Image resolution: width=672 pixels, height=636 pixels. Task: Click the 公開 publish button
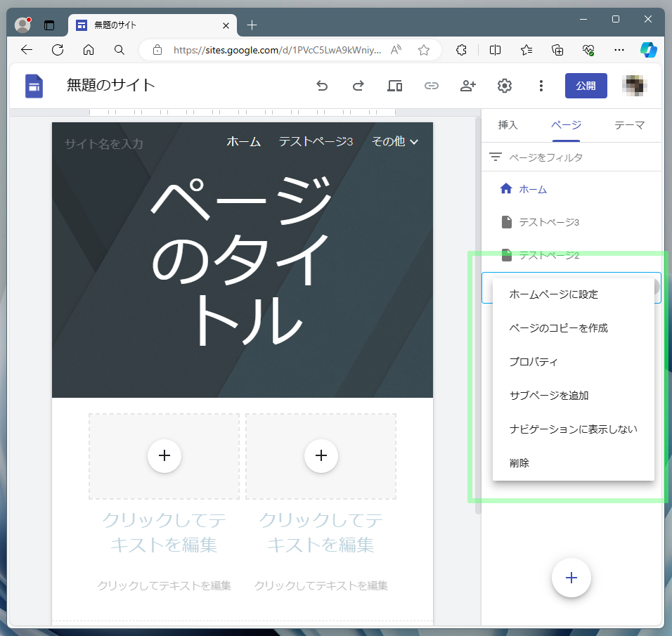(x=586, y=86)
